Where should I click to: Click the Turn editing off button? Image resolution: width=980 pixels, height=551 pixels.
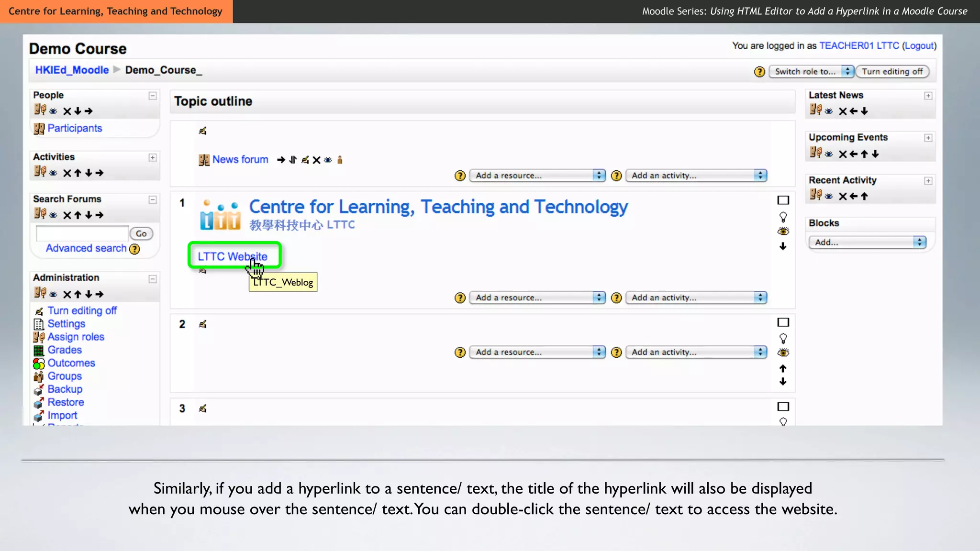click(892, 72)
